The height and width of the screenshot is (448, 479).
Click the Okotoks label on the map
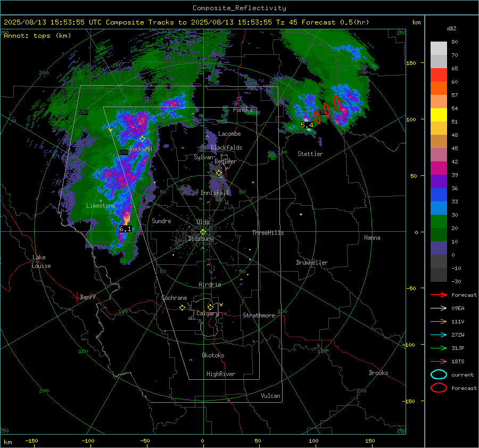[x=213, y=355]
